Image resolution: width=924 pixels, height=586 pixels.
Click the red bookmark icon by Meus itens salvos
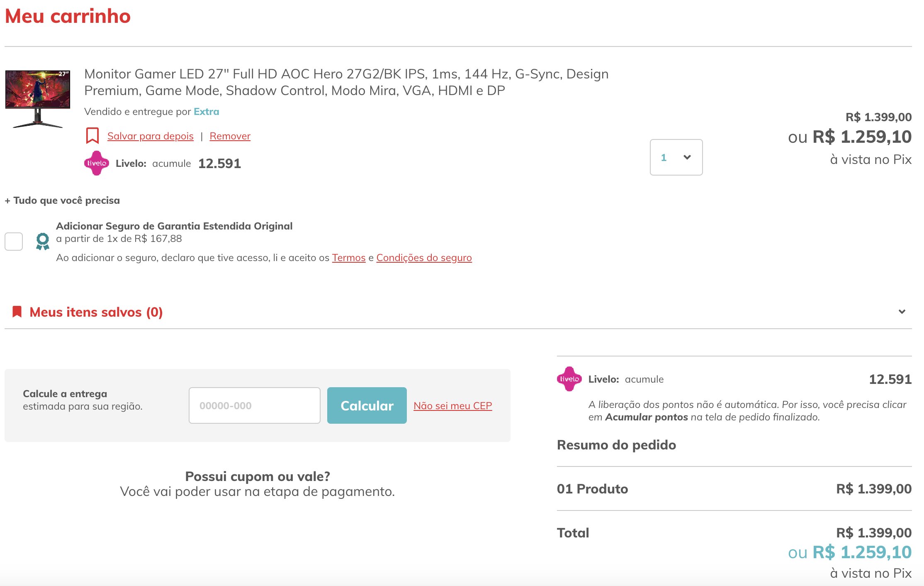[17, 312]
